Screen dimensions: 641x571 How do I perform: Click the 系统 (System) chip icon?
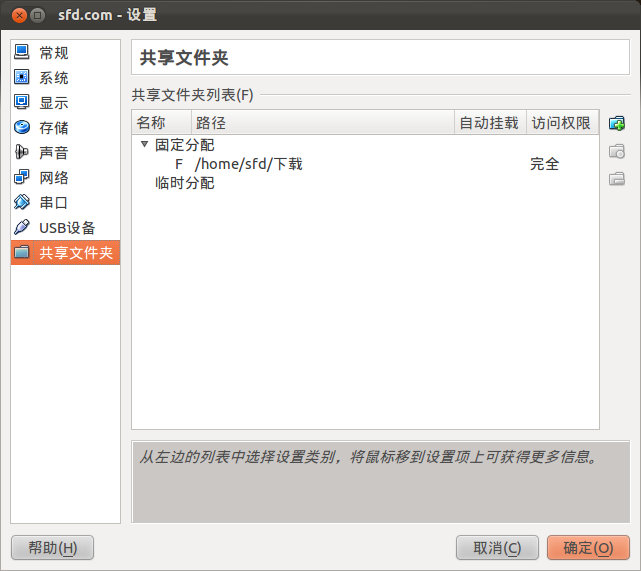pos(22,77)
